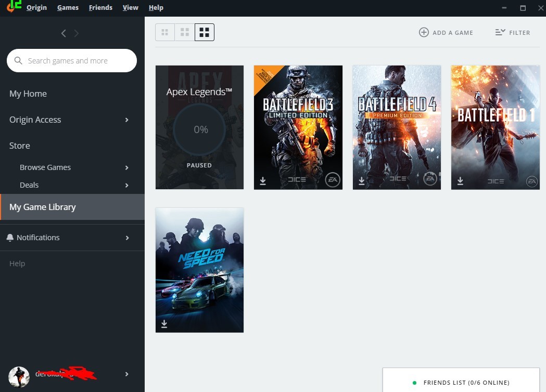Click the green online status dot
The width and height of the screenshot is (546, 392).
pos(414,383)
